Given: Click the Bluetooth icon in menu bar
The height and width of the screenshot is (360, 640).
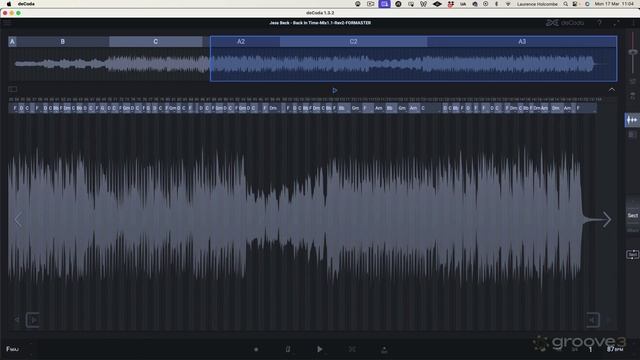Looking at the screenshot, I should pyautogui.click(x=497, y=4).
